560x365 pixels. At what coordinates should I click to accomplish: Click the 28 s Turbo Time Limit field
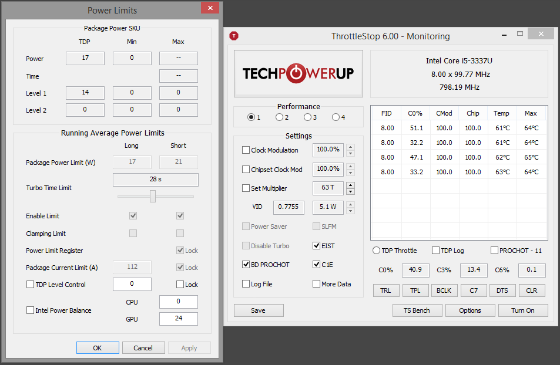pyautogui.click(x=156, y=180)
